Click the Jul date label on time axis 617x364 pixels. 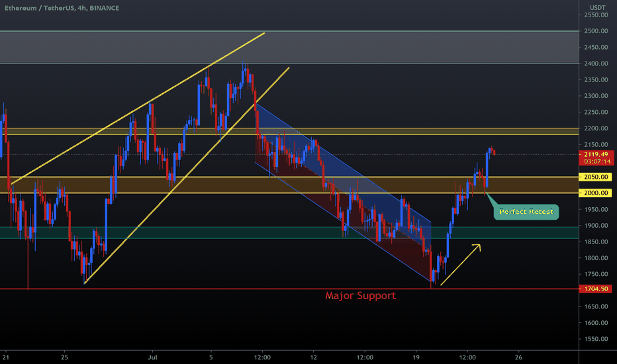point(152,357)
